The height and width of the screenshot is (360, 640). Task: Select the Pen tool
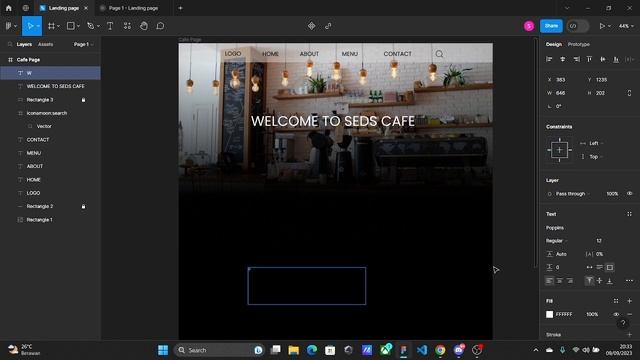(x=91, y=26)
